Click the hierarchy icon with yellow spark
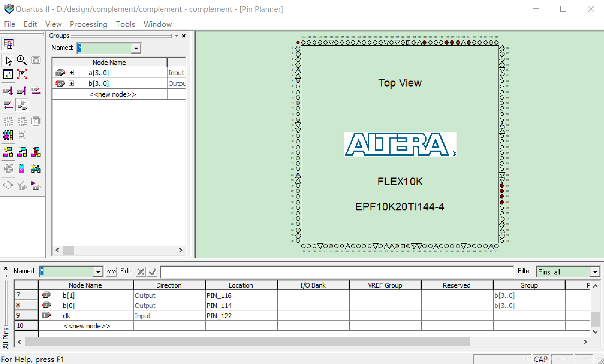 8,152
